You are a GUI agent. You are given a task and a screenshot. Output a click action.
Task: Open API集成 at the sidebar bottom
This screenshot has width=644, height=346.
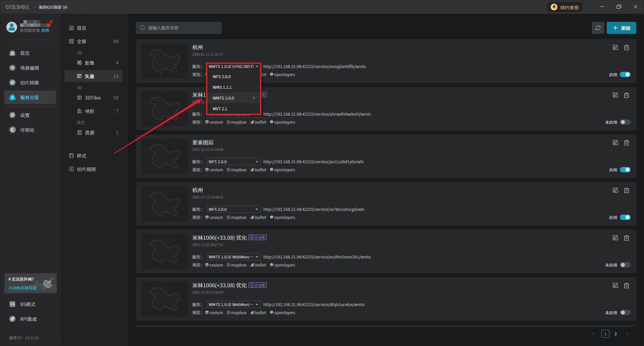(28, 319)
